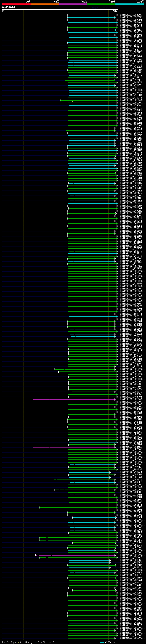146x644 pixels.
Task: Select the UniRef100_A7TZ41 label
Action: click(131, 65)
